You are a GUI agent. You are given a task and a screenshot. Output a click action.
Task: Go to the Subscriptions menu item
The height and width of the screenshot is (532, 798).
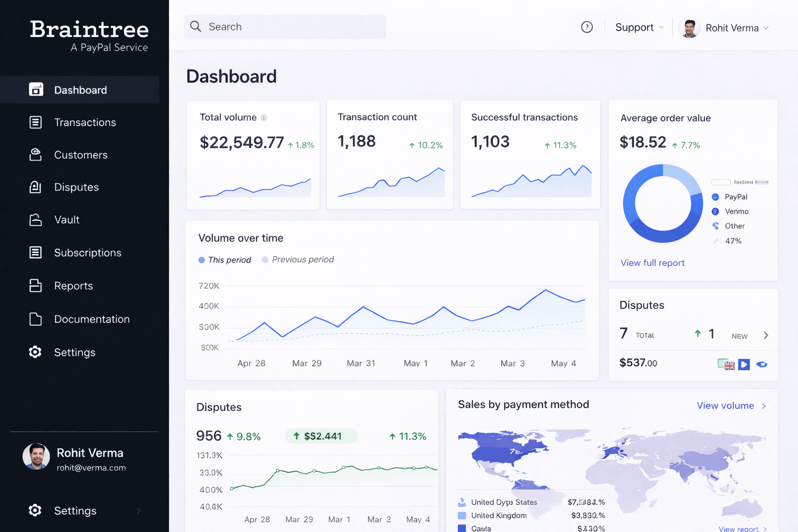click(87, 253)
